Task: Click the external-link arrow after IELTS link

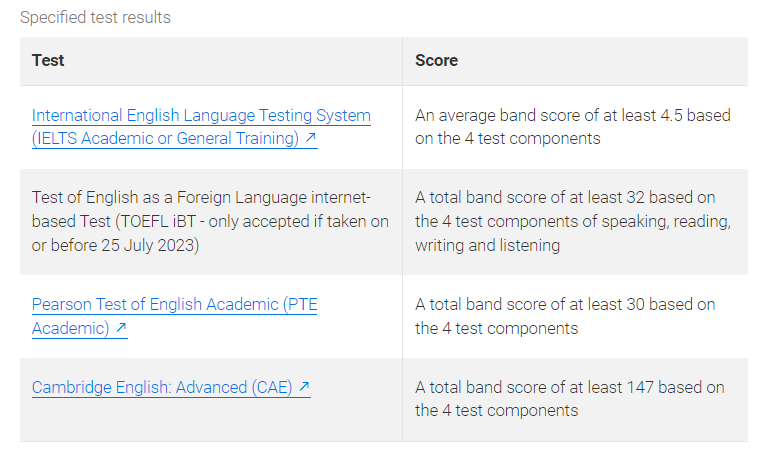Action: (x=311, y=139)
